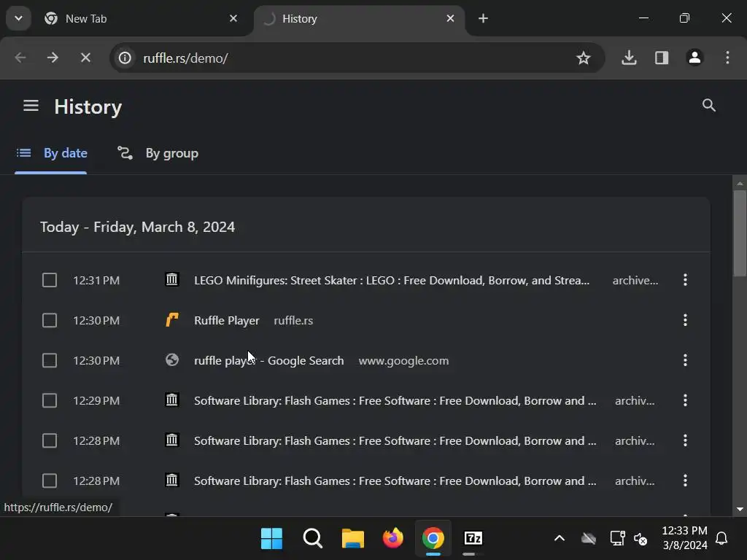Check the ruffle player Google Search entry
The height and width of the screenshot is (560, 747).
pyautogui.click(x=50, y=360)
